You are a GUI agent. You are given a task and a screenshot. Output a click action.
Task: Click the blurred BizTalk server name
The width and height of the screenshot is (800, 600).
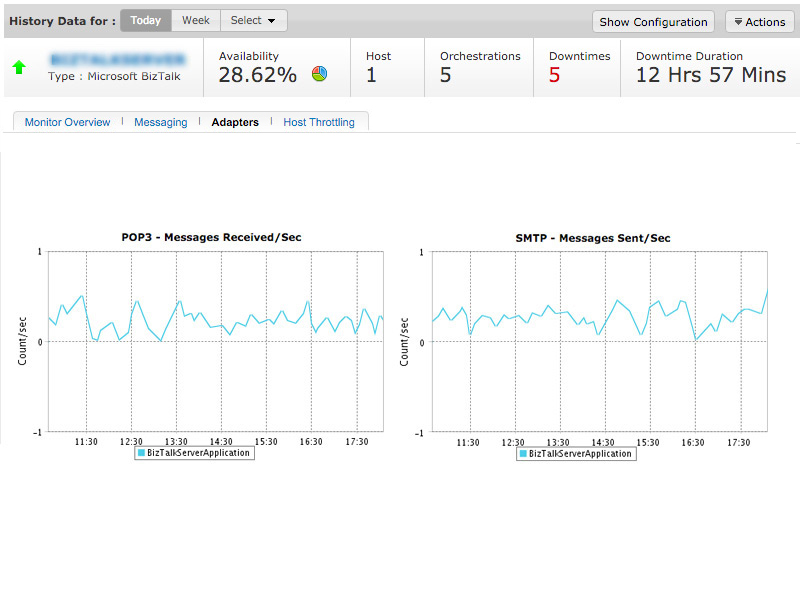117,59
